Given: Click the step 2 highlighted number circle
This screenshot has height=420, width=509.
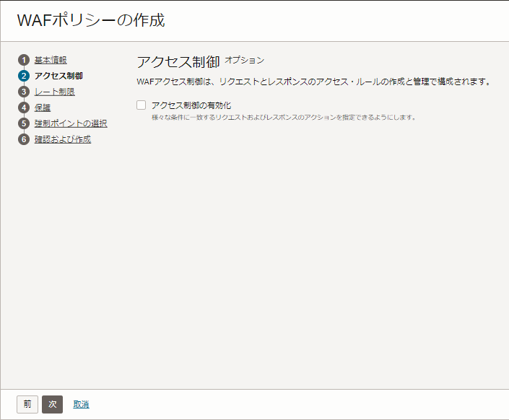Looking at the screenshot, I should pos(24,76).
